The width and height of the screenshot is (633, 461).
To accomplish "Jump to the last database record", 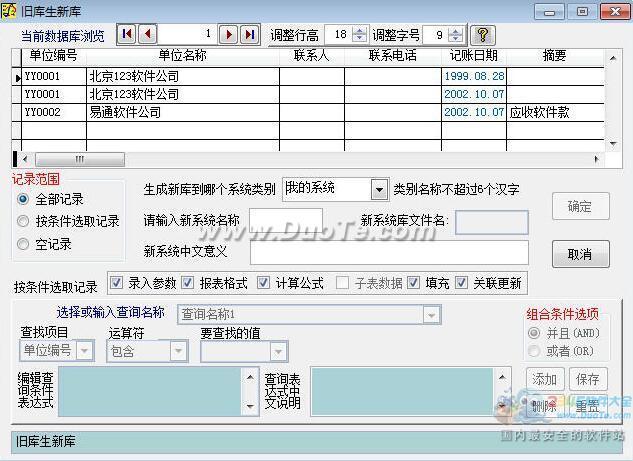I will pyautogui.click(x=249, y=34).
